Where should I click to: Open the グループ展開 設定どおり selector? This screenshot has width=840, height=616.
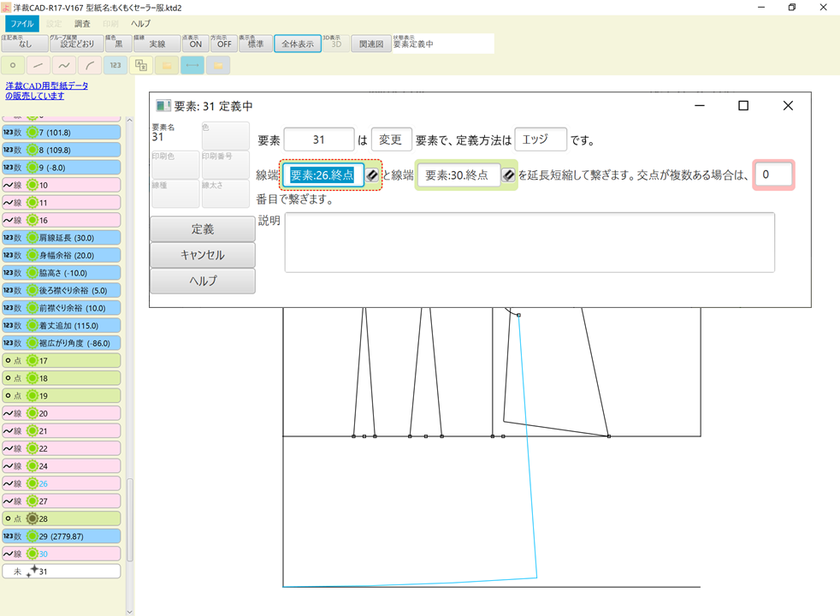point(77,43)
